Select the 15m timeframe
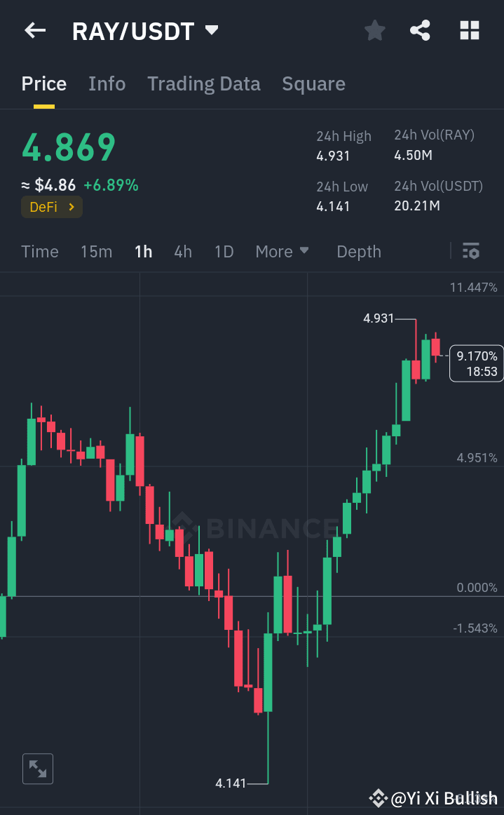The width and height of the screenshot is (504, 815). pyautogui.click(x=96, y=251)
